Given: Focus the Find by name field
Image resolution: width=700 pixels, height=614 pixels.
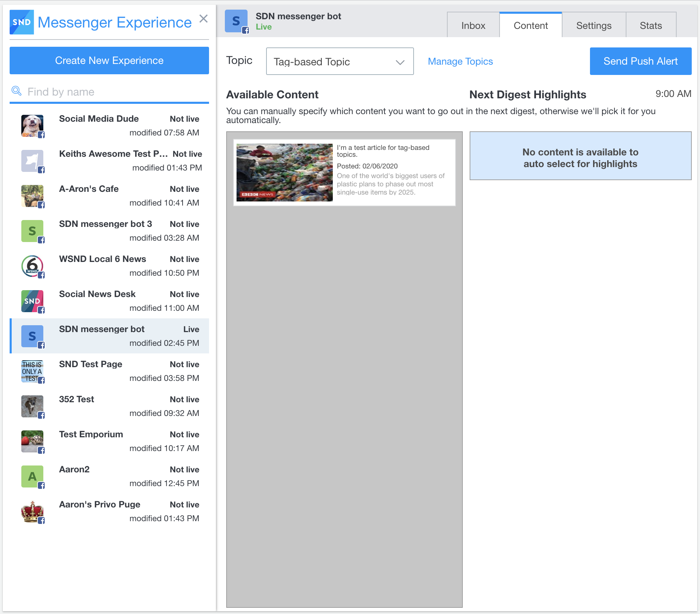Looking at the screenshot, I should pyautogui.click(x=109, y=92).
